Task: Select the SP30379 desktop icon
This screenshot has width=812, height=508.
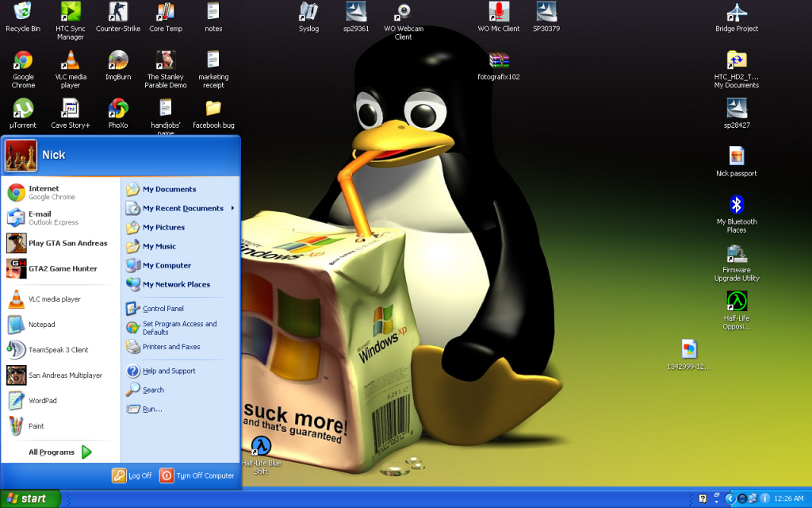Action: click(x=546, y=17)
